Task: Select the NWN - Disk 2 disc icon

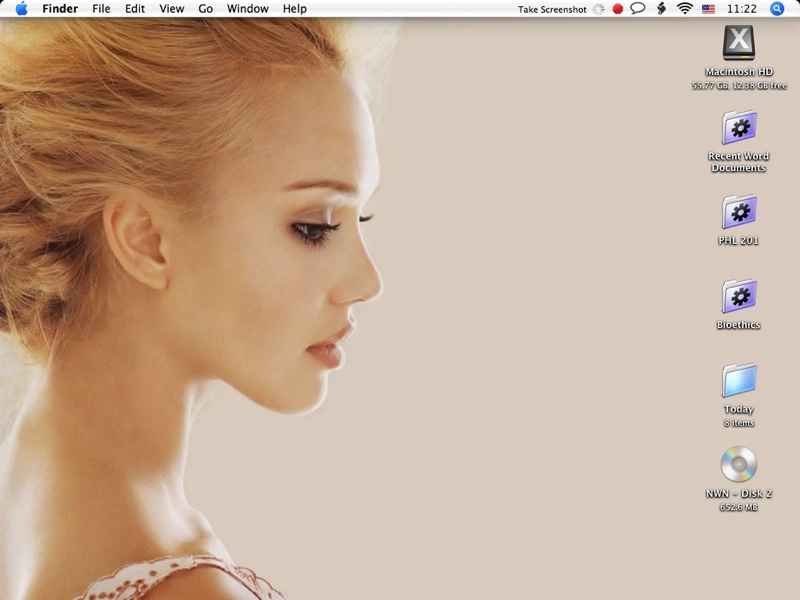Action: click(738, 464)
